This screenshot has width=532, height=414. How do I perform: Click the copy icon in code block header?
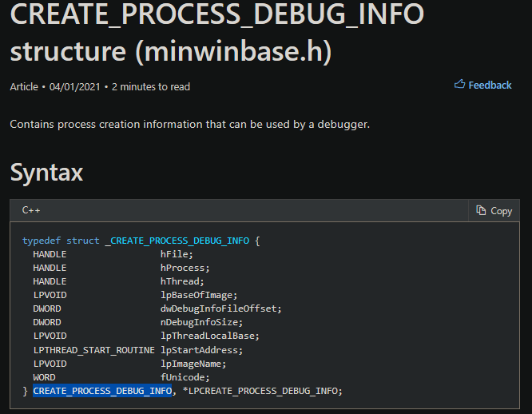pos(481,210)
